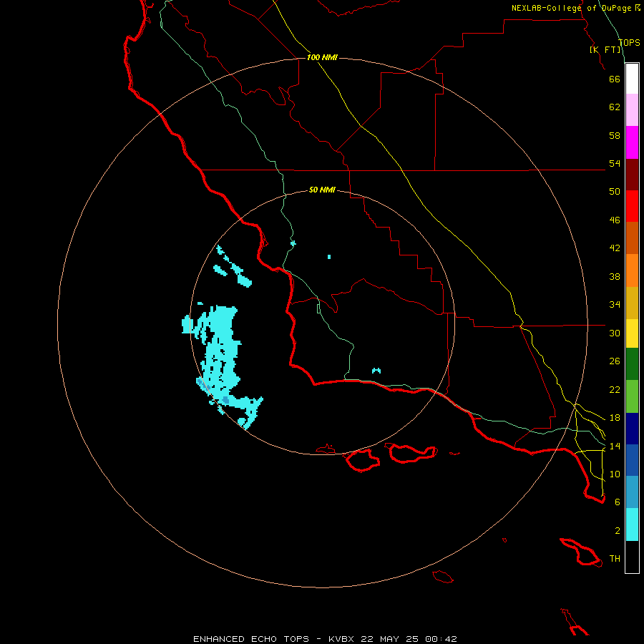This screenshot has width=644, height=644.
Task: Click the legend value '22'
Action: coord(615,390)
